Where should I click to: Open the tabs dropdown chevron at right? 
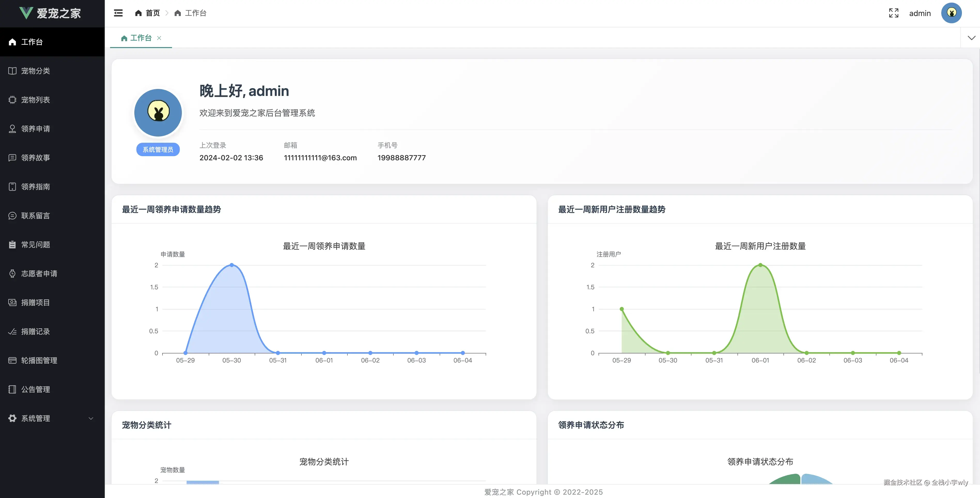pyautogui.click(x=971, y=38)
